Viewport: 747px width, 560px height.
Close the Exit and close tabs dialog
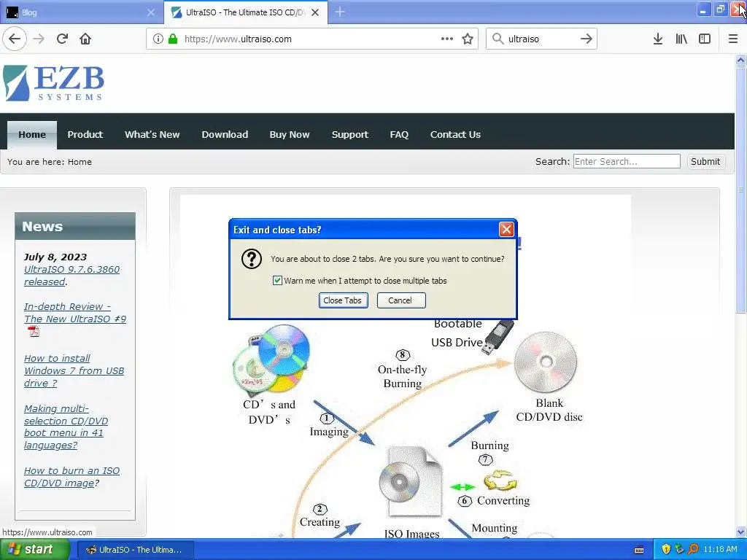[x=506, y=230]
